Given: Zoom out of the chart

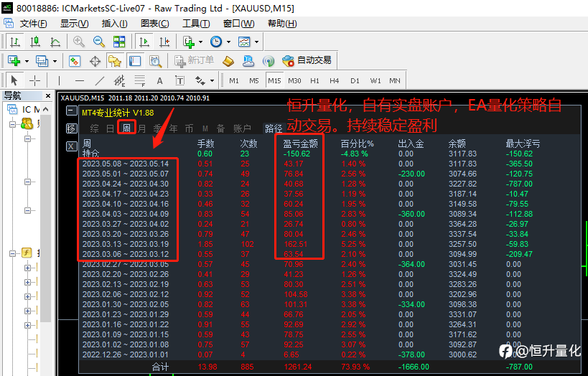Looking at the screenshot, I should (x=99, y=41).
